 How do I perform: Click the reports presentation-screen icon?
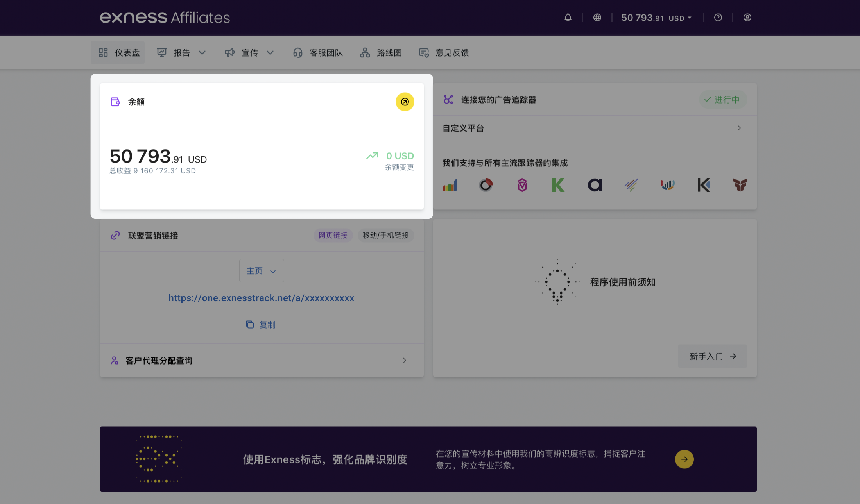point(162,53)
